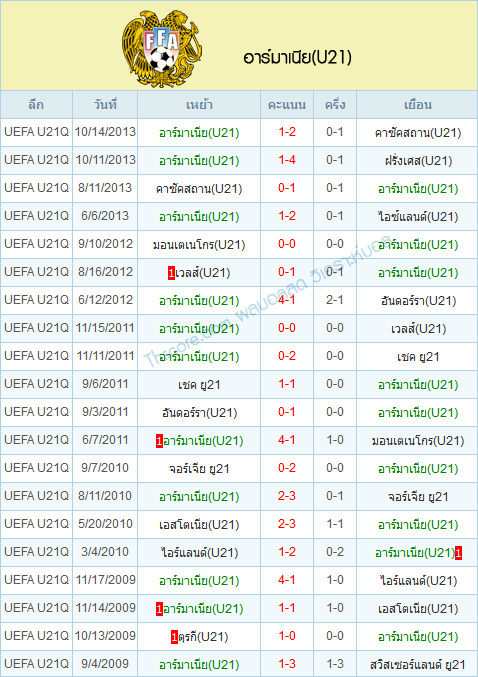This screenshot has width=478, height=677.
Task: Open away team ฝรั่งเศส(U21)
Action: (x=418, y=161)
